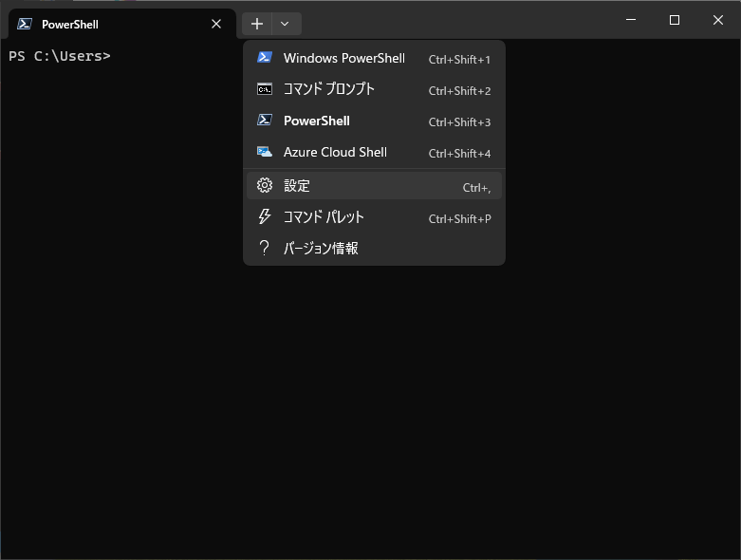This screenshot has width=741, height=560.
Task: Click the PowerShell icon on the tab
Action: click(25, 24)
